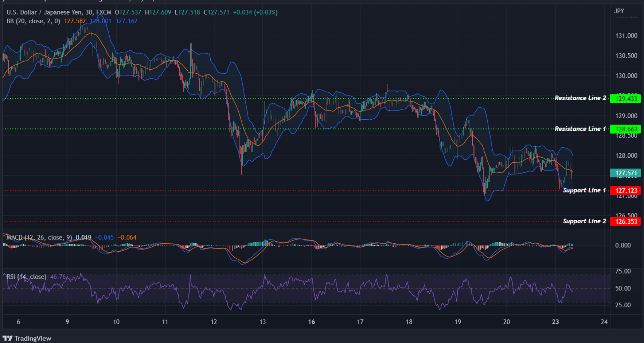Click the Support Line 1 price tag 127.123
This screenshot has width=644, height=343.
click(625, 190)
